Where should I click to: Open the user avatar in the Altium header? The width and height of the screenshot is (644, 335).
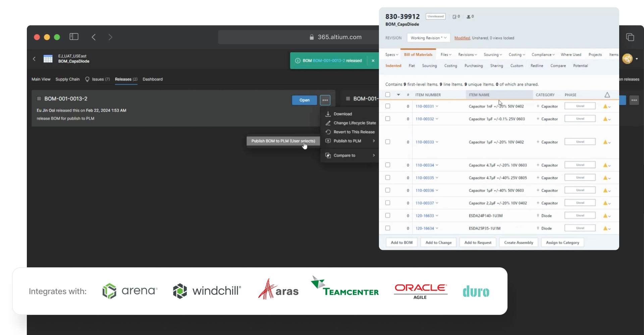[627, 59]
